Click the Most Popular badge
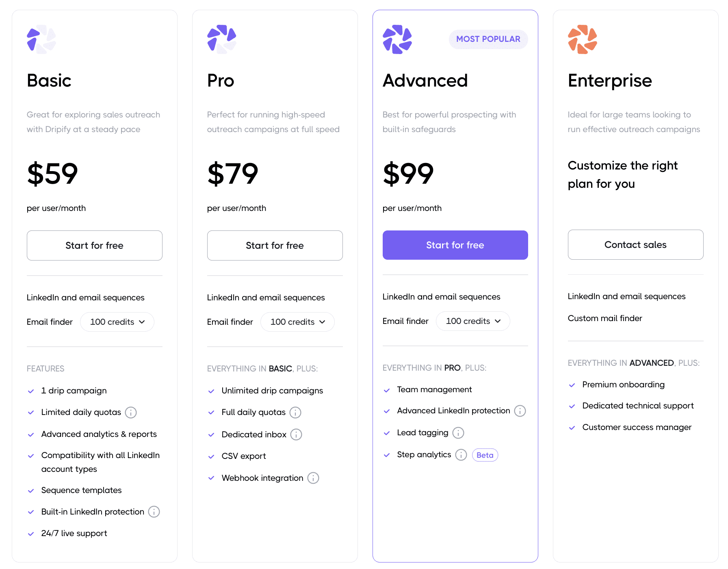The height and width of the screenshot is (569, 728). tap(488, 39)
